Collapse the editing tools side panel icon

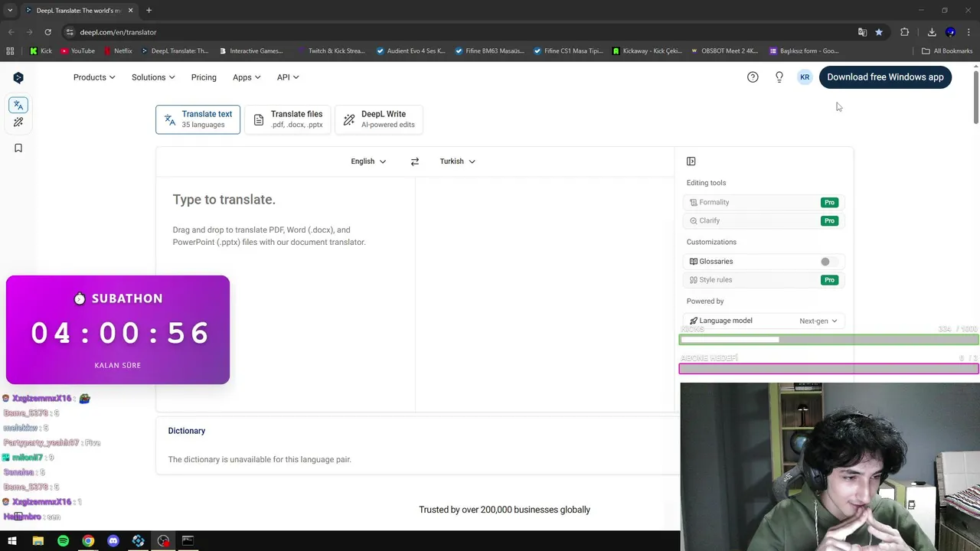click(691, 161)
